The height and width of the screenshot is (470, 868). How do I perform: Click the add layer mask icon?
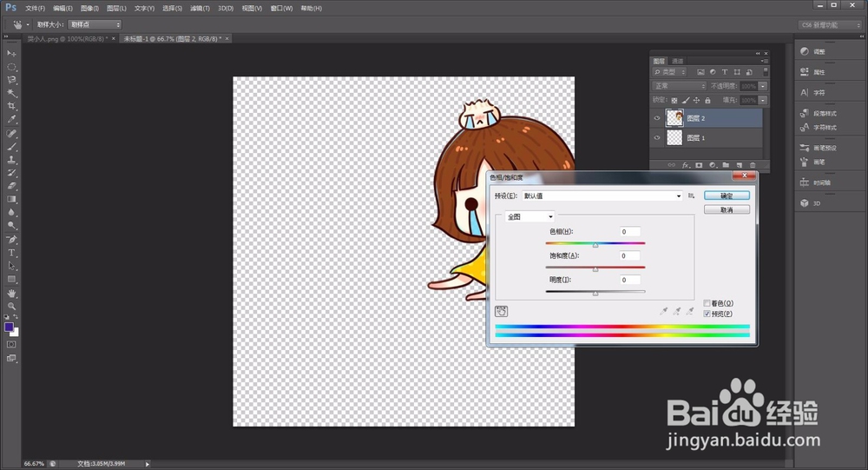tap(699, 165)
